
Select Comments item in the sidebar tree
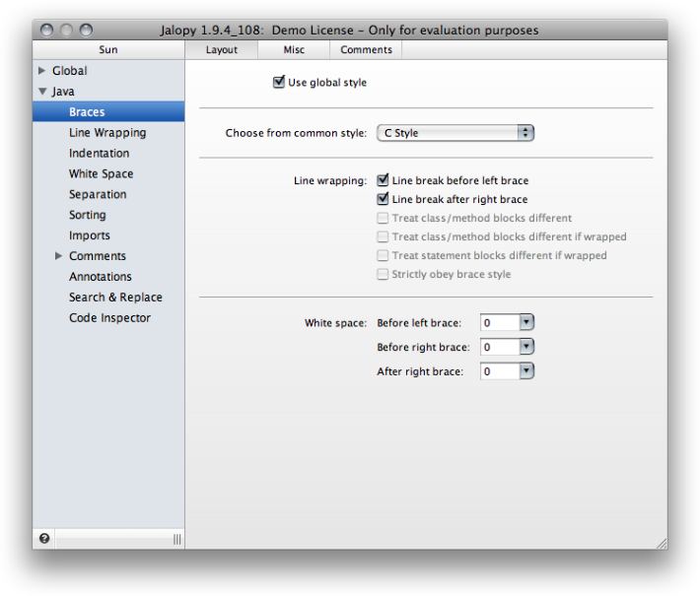[x=98, y=256]
